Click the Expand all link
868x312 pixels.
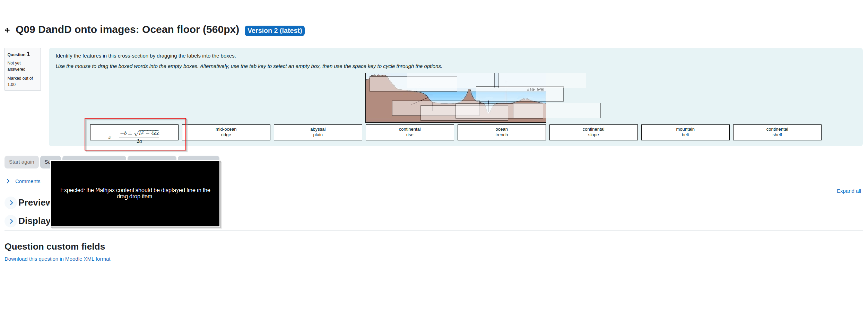pos(849,191)
